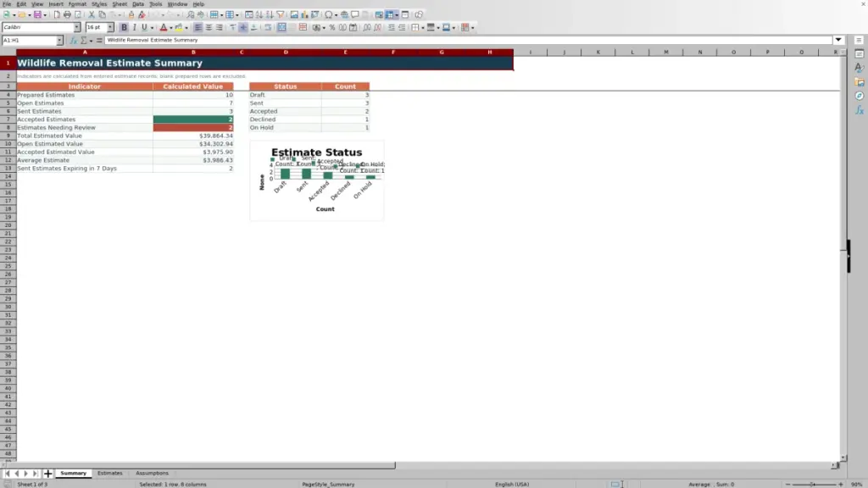Toggle center horizontal alignment

[x=209, y=28]
